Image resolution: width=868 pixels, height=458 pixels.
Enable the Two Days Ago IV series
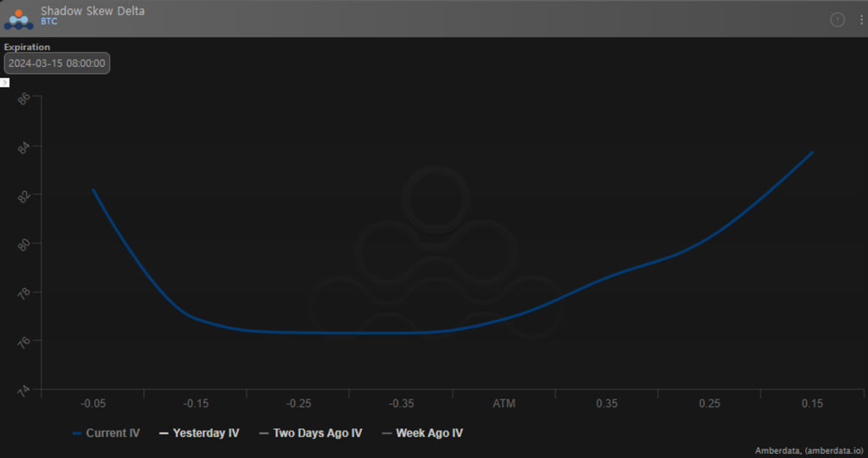[316, 433]
